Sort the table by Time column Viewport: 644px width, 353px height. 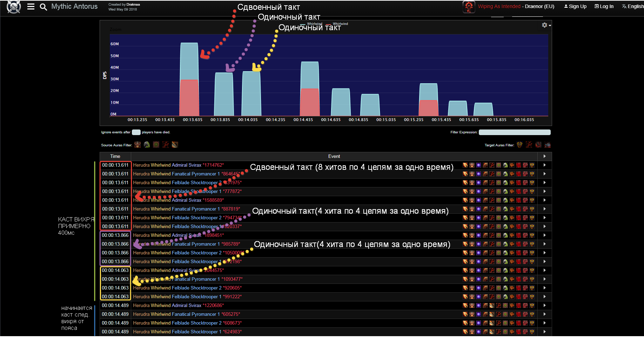point(115,156)
